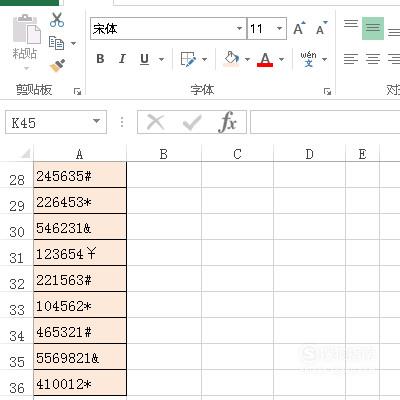Click cell containing 104562*

80,305
